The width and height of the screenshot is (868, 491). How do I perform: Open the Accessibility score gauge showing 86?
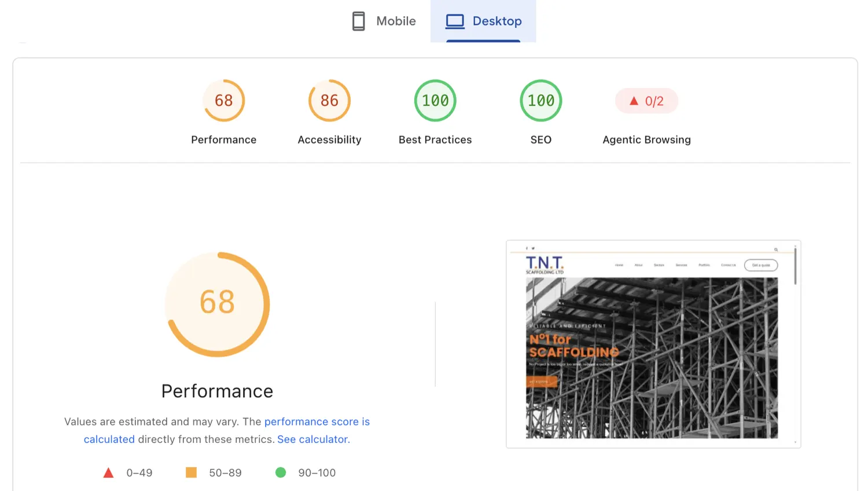[330, 101]
